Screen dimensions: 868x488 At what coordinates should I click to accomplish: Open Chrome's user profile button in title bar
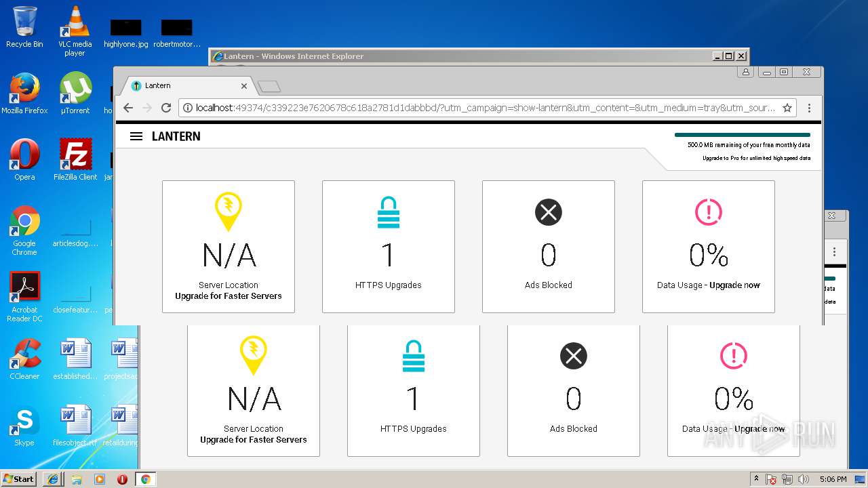746,72
